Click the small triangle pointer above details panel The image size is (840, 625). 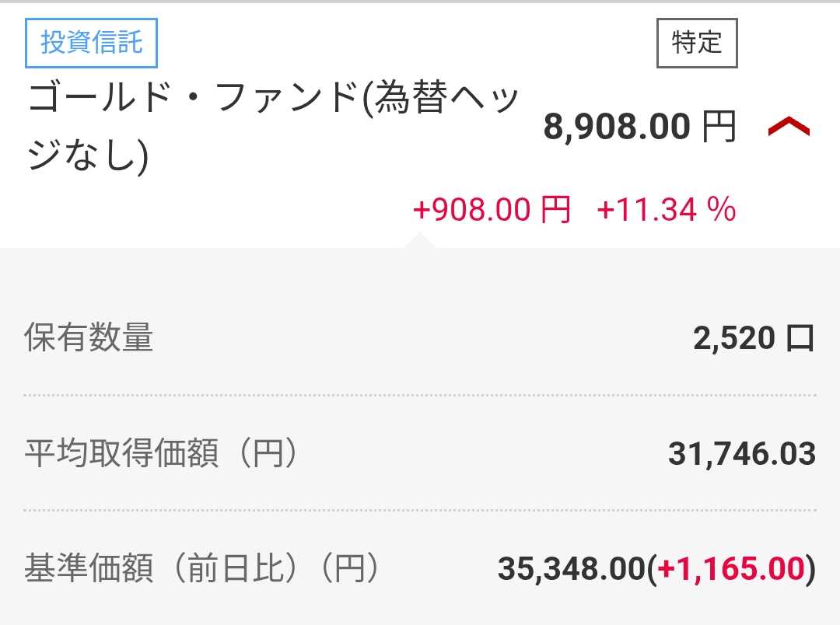point(421,242)
